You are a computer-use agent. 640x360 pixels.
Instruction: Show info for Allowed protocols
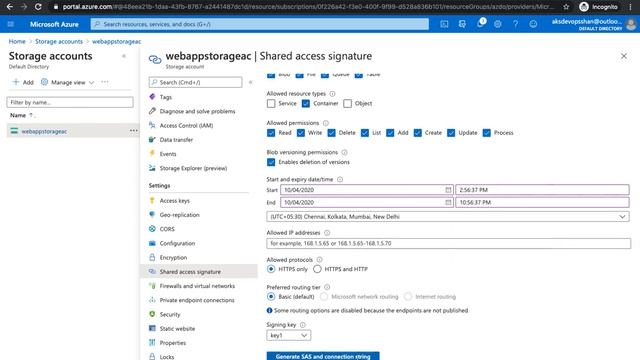(320, 260)
